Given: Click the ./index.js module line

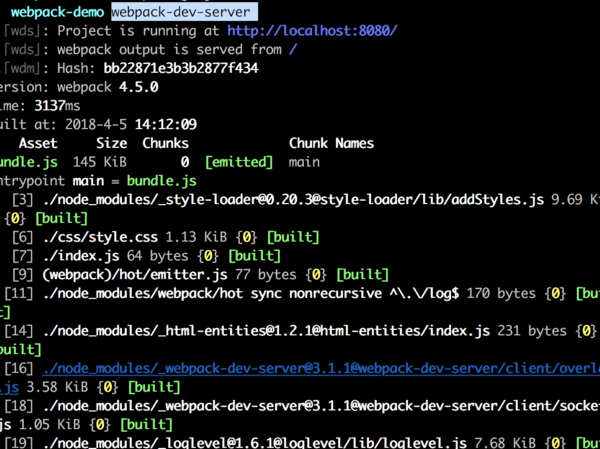Looking at the screenshot, I should [x=146, y=256].
